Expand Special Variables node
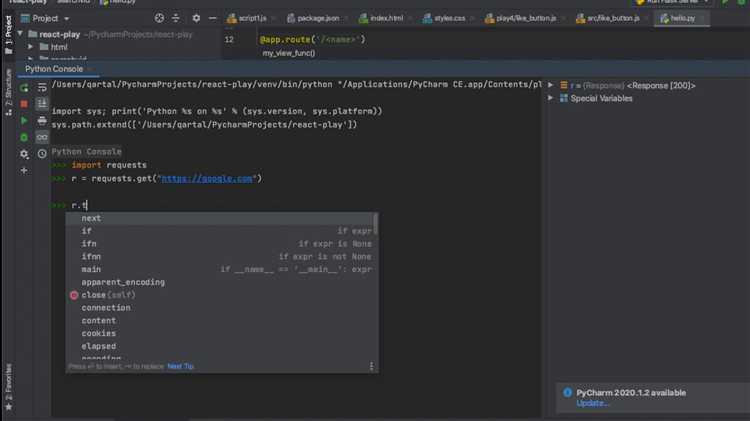 [x=551, y=98]
